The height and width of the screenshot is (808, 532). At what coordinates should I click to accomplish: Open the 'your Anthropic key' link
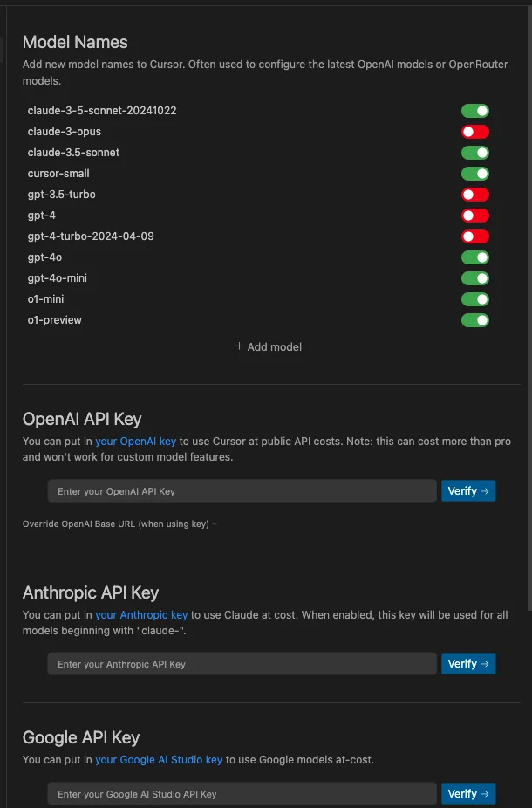[141, 615]
